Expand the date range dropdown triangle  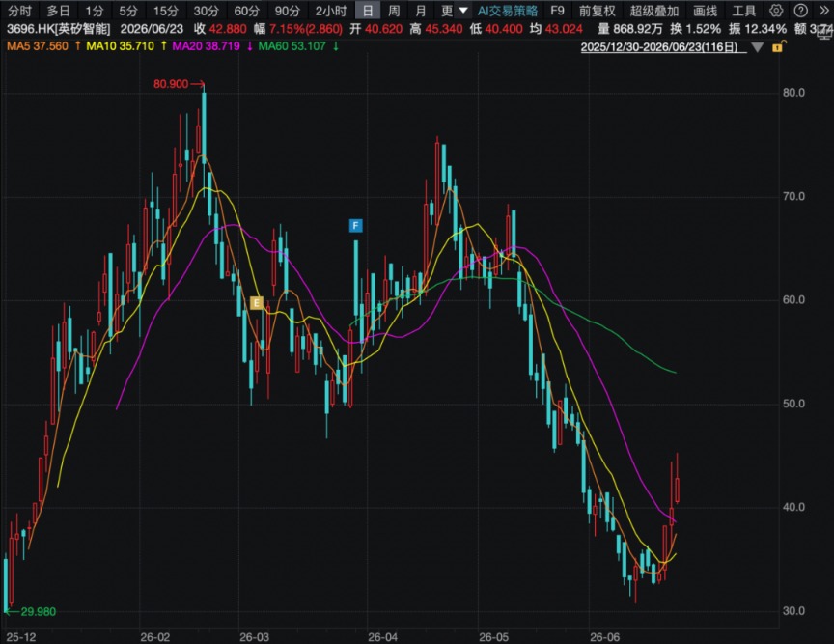758,47
